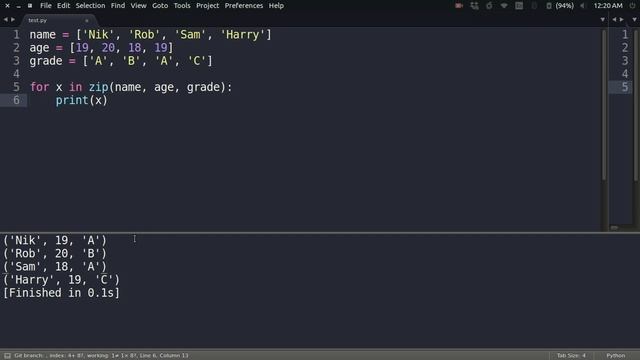Close the test.py tab
This screenshot has height=360, width=640.
click(x=87, y=20)
